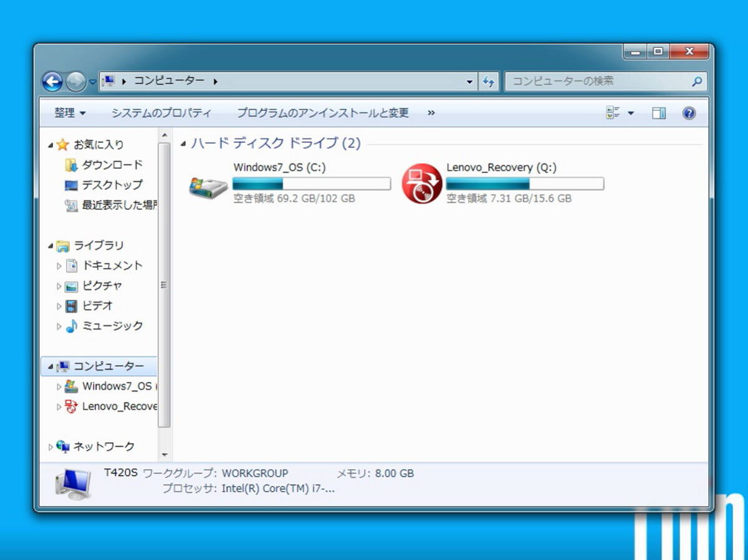Open the view options dropdown arrow
This screenshot has width=748, height=560.
tap(630, 113)
